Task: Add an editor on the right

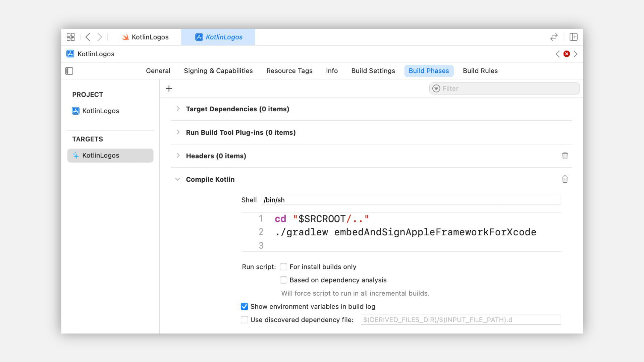Action: pyautogui.click(x=573, y=37)
